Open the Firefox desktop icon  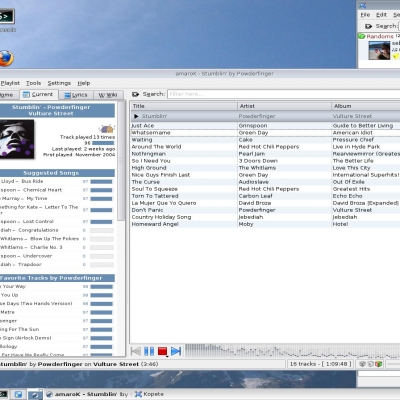pos(6,58)
